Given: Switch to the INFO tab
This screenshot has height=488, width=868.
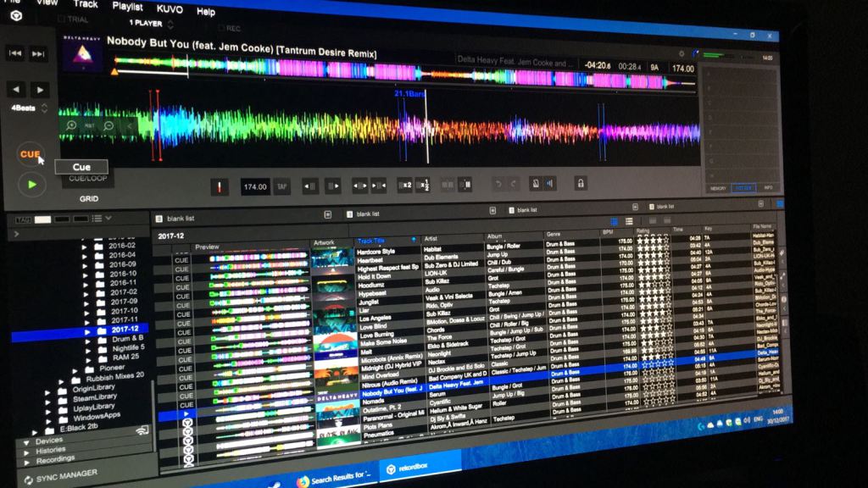Looking at the screenshot, I should pyautogui.click(x=768, y=188).
